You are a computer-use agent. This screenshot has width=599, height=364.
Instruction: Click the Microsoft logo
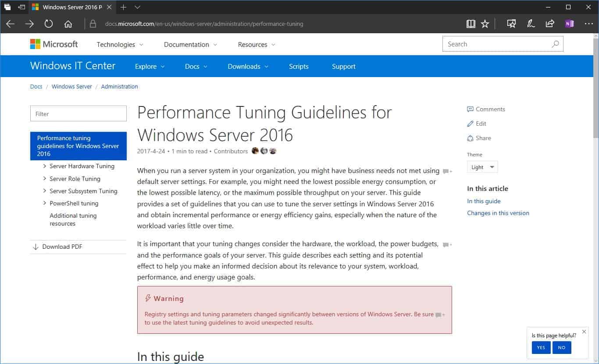54,44
